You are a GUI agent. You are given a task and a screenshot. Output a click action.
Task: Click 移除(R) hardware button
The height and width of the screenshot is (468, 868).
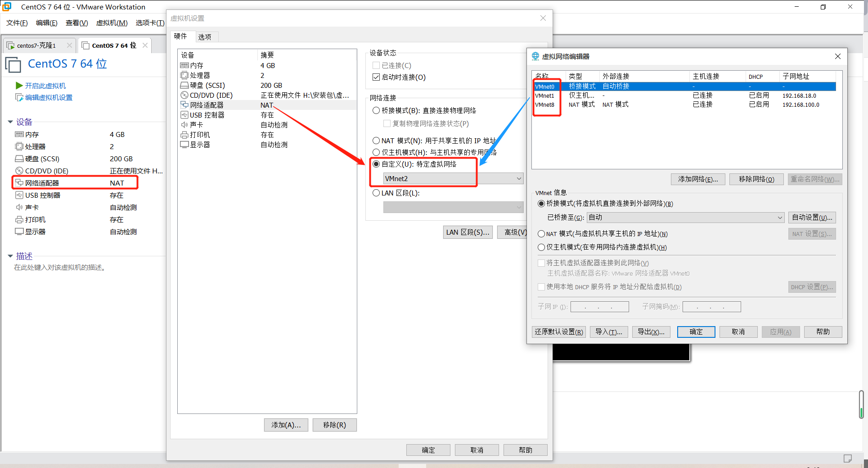[335, 425]
